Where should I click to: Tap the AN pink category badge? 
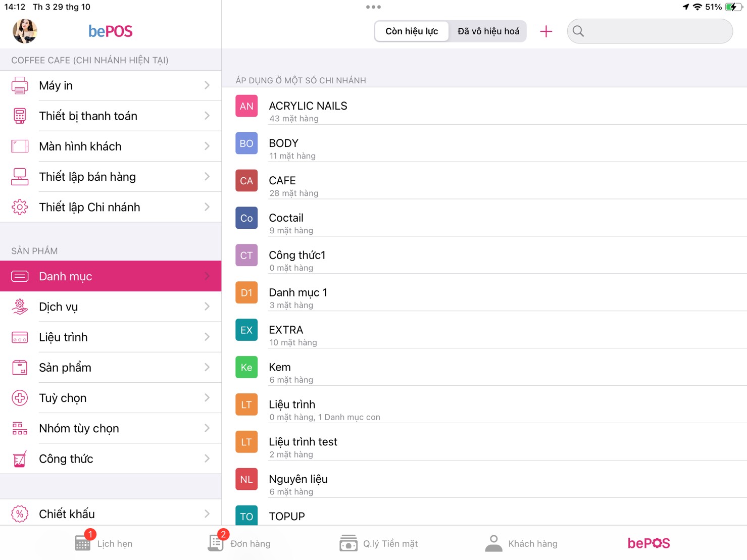[x=246, y=106]
